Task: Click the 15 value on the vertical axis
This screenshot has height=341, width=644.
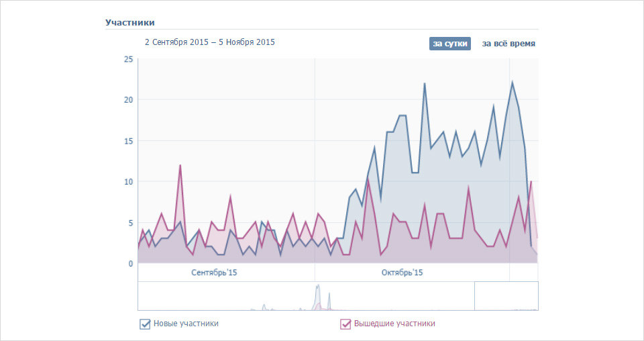Action: [129, 141]
